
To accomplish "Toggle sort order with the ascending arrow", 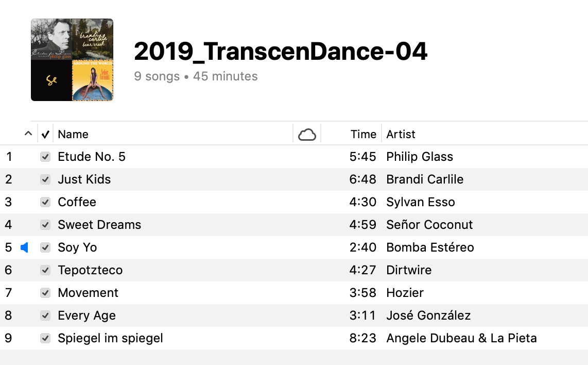I will pos(28,134).
